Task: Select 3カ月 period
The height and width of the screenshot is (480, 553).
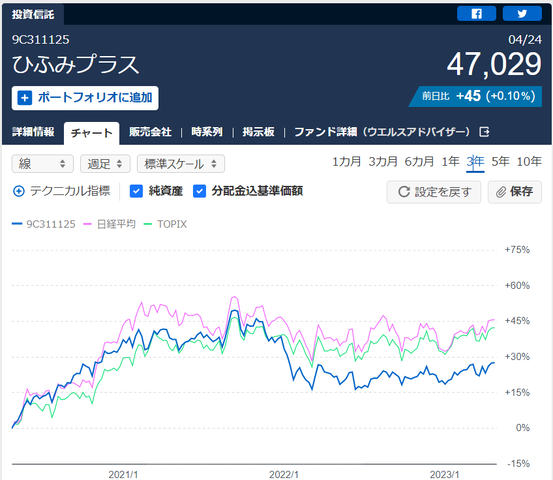Action: point(383,162)
